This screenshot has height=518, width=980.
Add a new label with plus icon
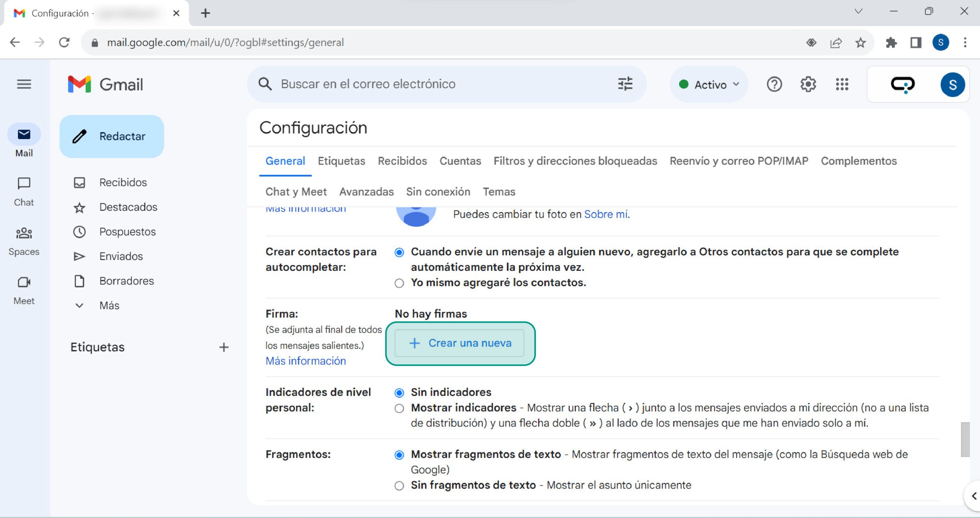tap(224, 347)
